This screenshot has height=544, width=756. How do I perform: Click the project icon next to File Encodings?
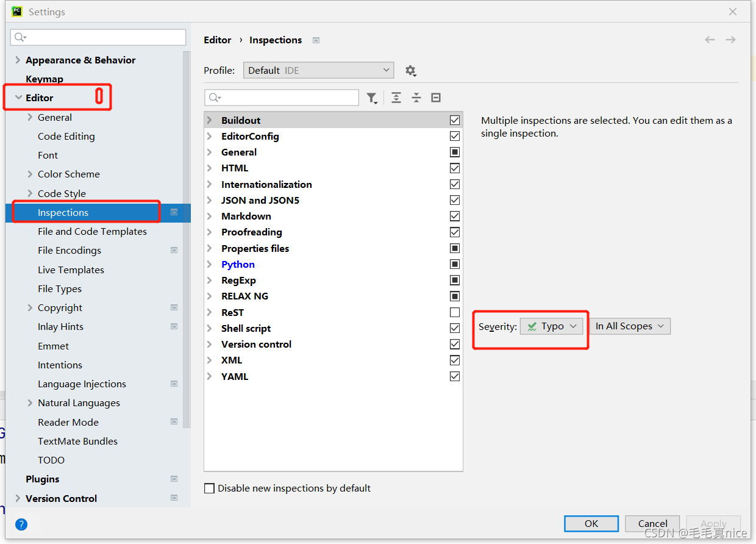[x=174, y=251]
